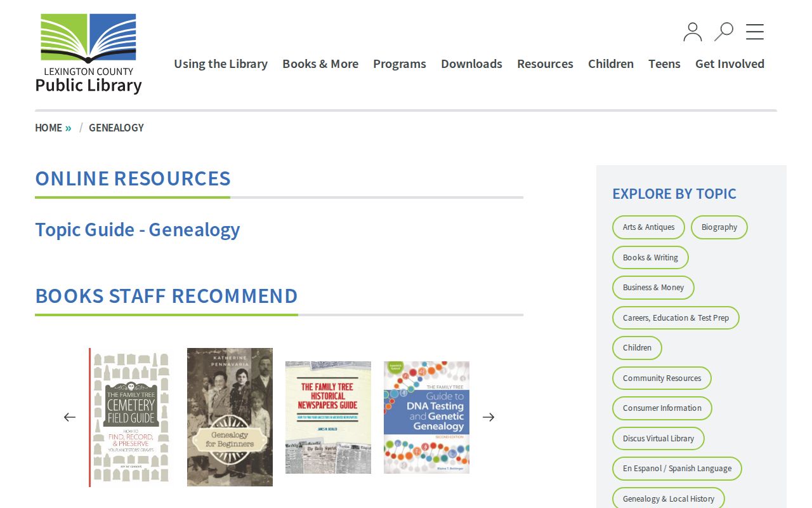This screenshot has height=508, width=812.
Task: Select Business & Money topic
Action: (653, 288)
